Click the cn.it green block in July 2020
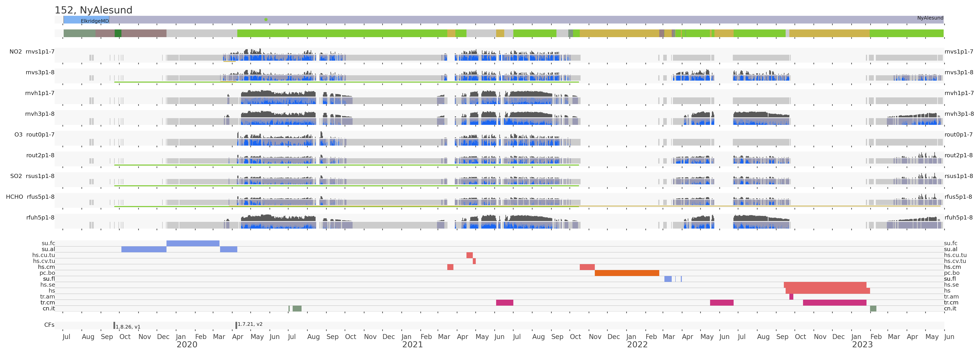The height and width of the screenshot is (355, 980). point(297,308)
